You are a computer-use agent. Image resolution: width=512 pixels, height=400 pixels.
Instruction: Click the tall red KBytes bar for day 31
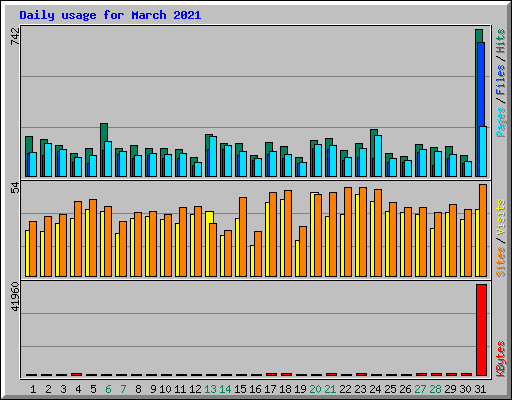[481, 330]
